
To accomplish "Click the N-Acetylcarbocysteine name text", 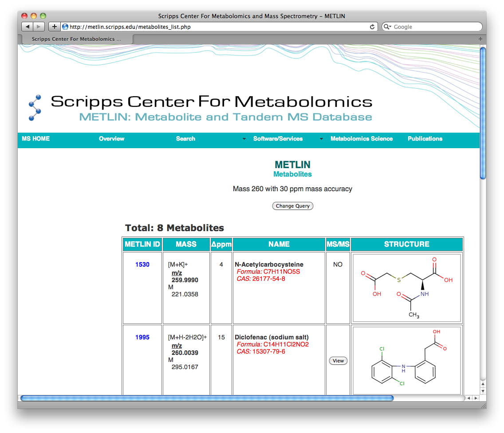I will 269,264.
